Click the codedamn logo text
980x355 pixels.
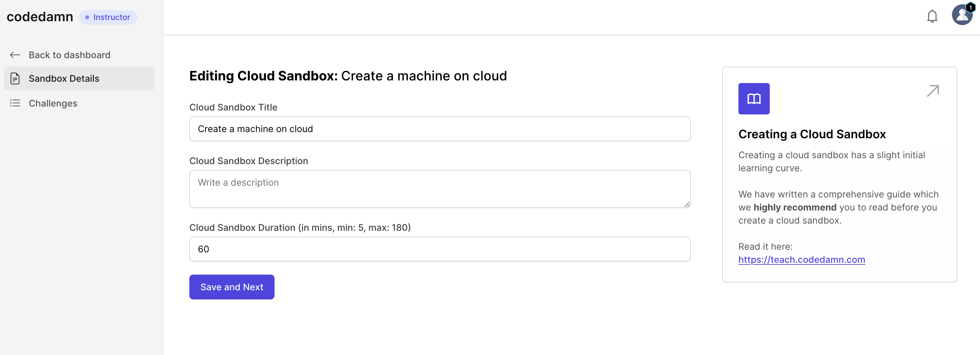point(40,17)
